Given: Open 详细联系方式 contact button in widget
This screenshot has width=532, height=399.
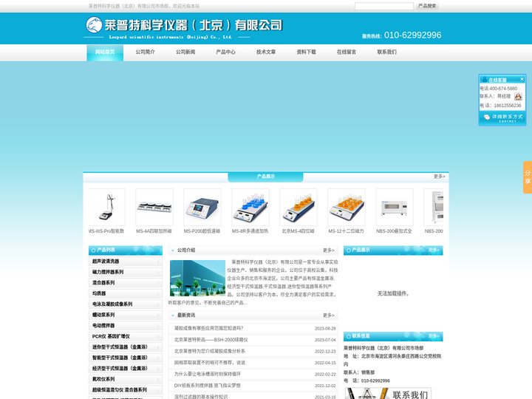Looking at the screenshot, I should coord(502,117).
